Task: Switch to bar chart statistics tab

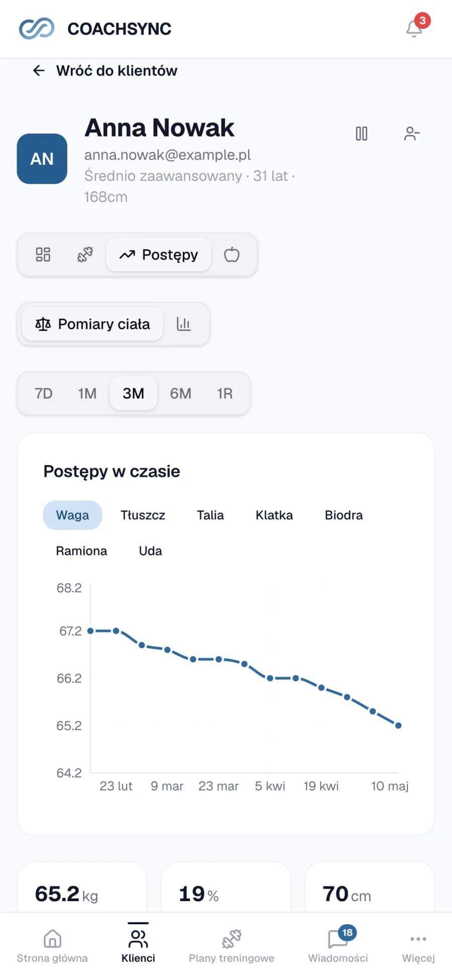Action: (x=184, y=324)
